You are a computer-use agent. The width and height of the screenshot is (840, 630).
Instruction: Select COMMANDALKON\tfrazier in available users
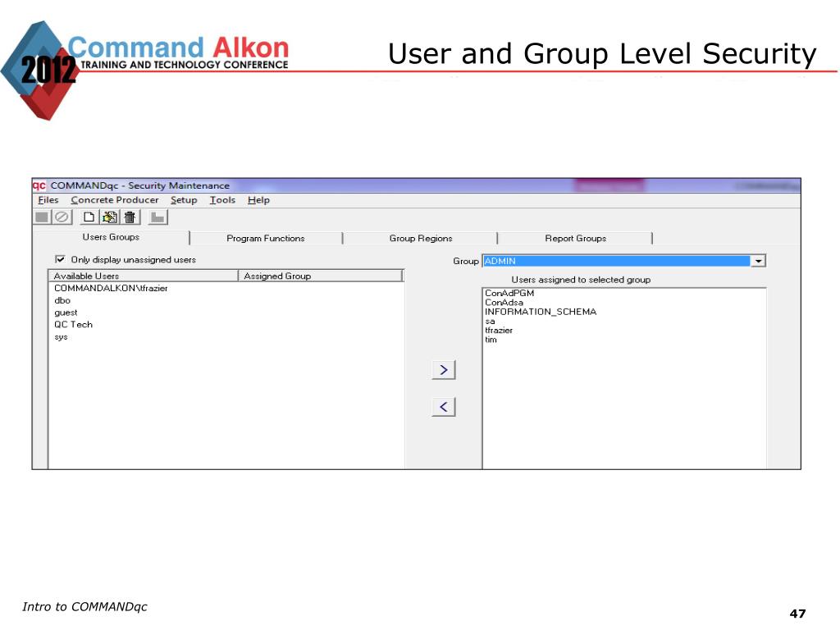111,288
